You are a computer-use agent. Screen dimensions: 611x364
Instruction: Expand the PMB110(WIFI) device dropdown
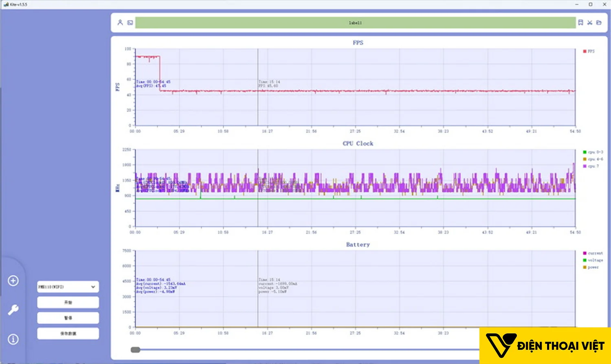68,287
